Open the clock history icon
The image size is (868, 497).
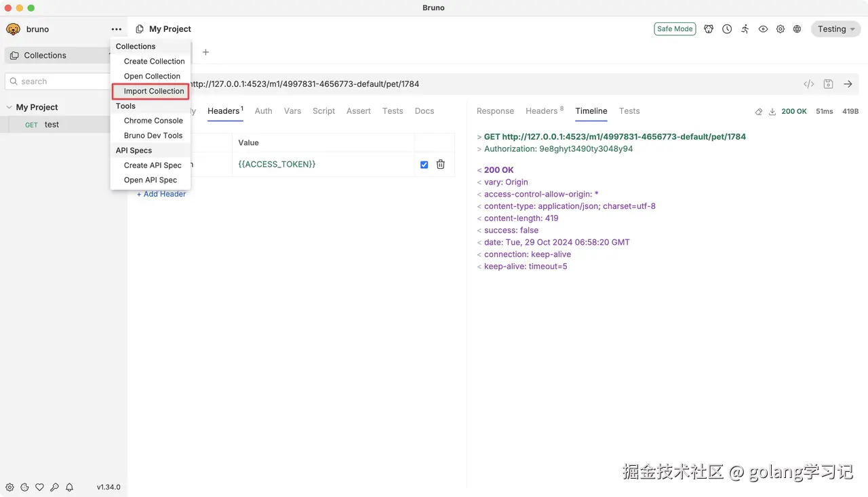pyautogui.click(x=727, y=29)
